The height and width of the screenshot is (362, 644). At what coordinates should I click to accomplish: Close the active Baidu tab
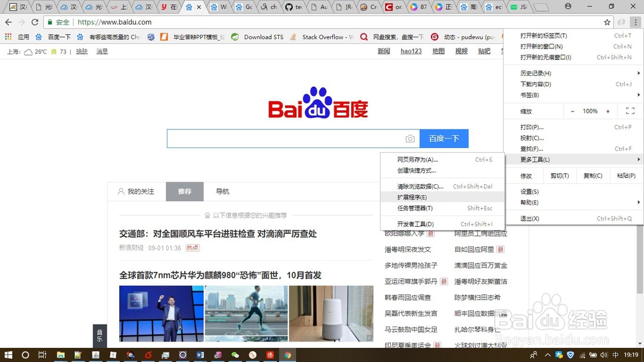(199, 7)
